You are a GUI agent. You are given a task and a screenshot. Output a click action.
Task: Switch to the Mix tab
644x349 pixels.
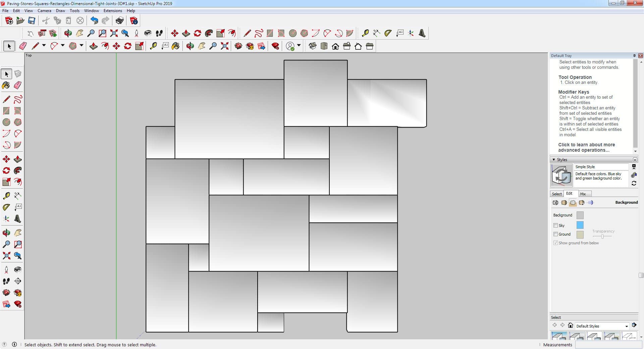click(583, 194)
